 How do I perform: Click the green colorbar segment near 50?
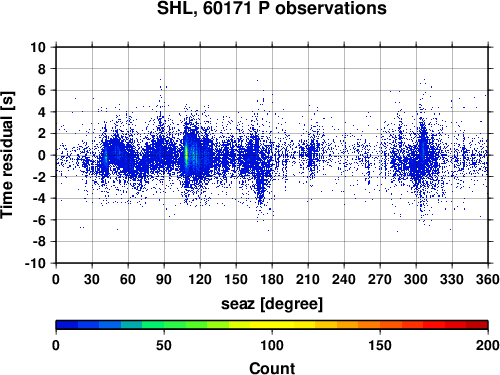click(164, 325)
